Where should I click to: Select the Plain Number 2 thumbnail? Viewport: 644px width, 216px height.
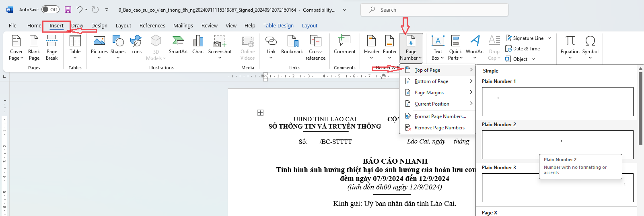point(558,145)
